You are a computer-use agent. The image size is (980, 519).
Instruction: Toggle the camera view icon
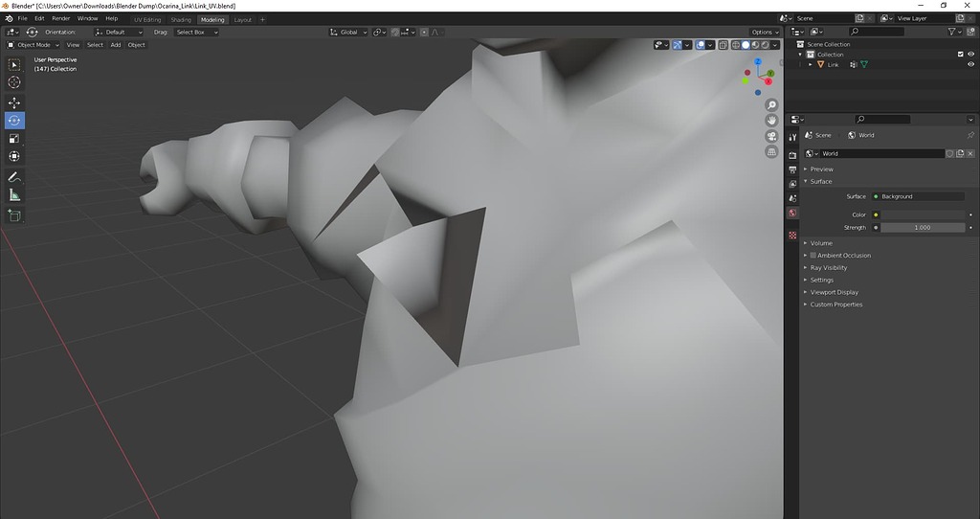[x=772, y=136]
